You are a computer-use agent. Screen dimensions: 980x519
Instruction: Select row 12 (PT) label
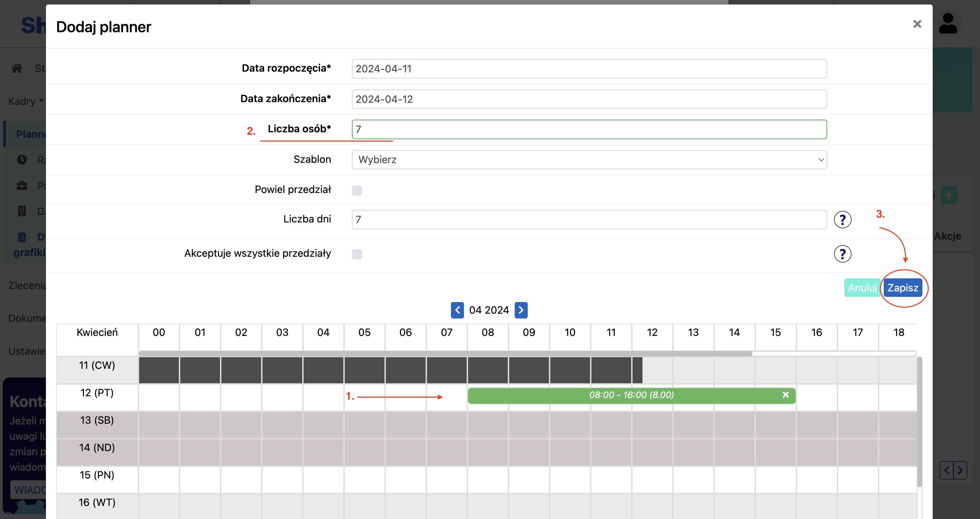tap(97, 393)
